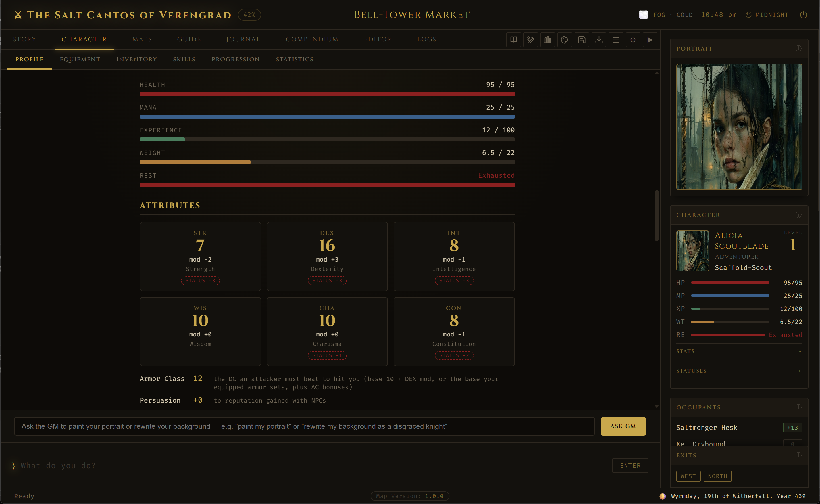820x504 pixels.
Task: Switch to the Journal tab
Action: (243, 39)
